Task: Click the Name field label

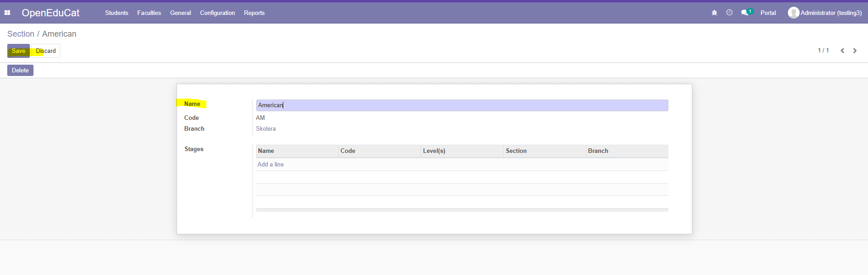Action: [192, 104]
